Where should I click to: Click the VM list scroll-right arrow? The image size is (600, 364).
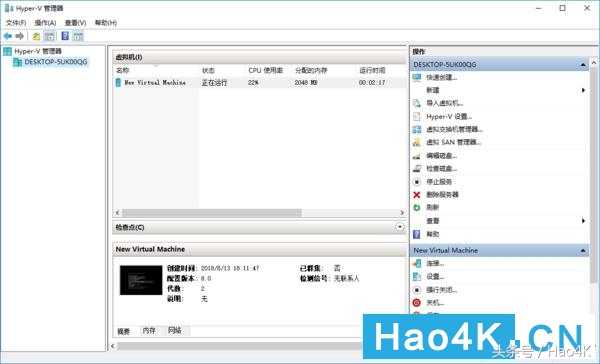[x=402, y=212]
